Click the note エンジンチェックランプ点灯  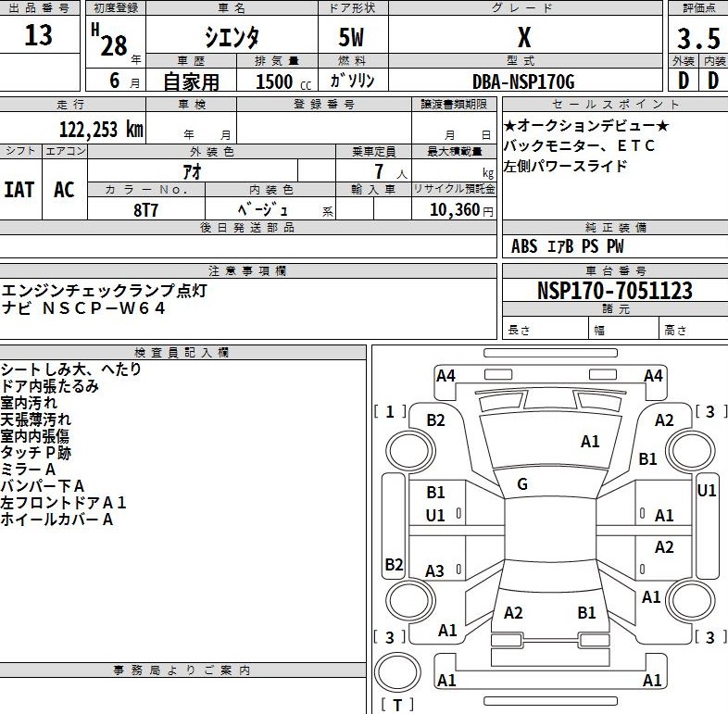(104, 291)
